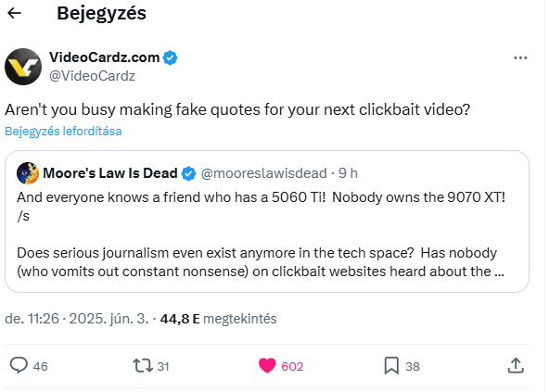Open the post timestamp de. 11:26
The width and height of the screenshot is (549, 392).
tap(32, 319)
